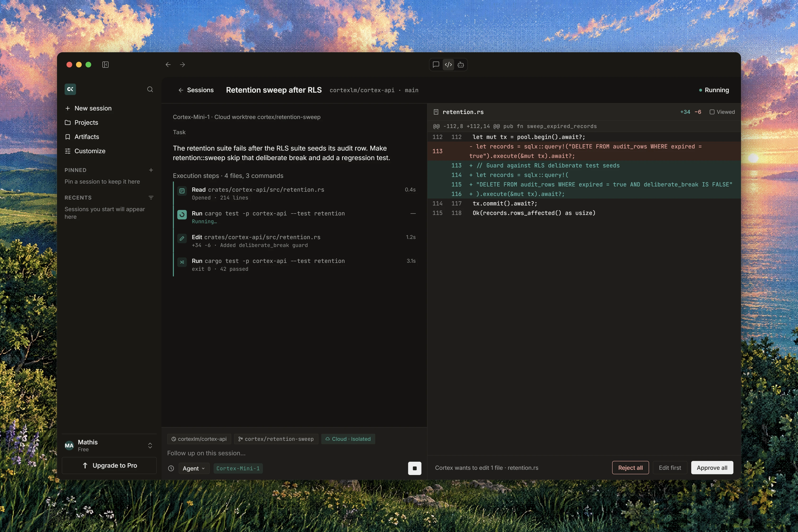The width and height of the screenshot is (798, 532).
Task: Click the cortex/retention-sweep branch chip
Action: [276, 439]
